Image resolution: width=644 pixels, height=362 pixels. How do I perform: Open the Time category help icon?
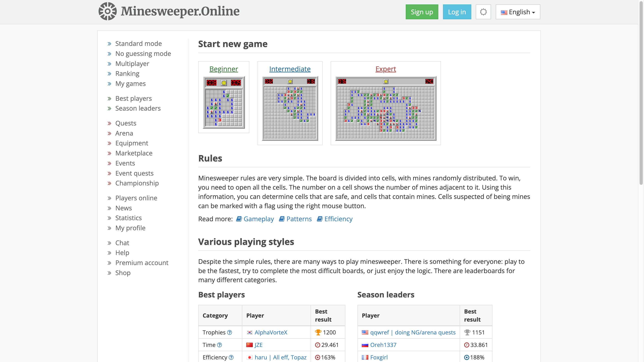(220, 345)
